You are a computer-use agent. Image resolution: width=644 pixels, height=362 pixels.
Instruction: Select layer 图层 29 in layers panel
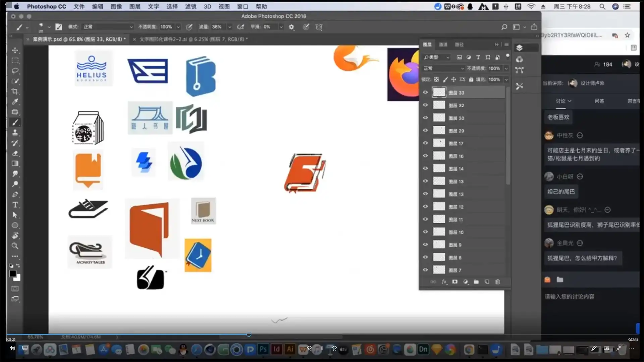470,131
